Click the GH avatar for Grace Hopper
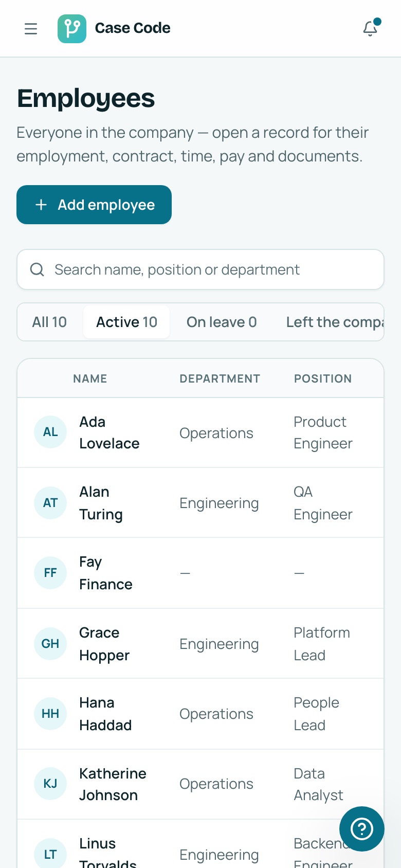 [x=50, y=644]
